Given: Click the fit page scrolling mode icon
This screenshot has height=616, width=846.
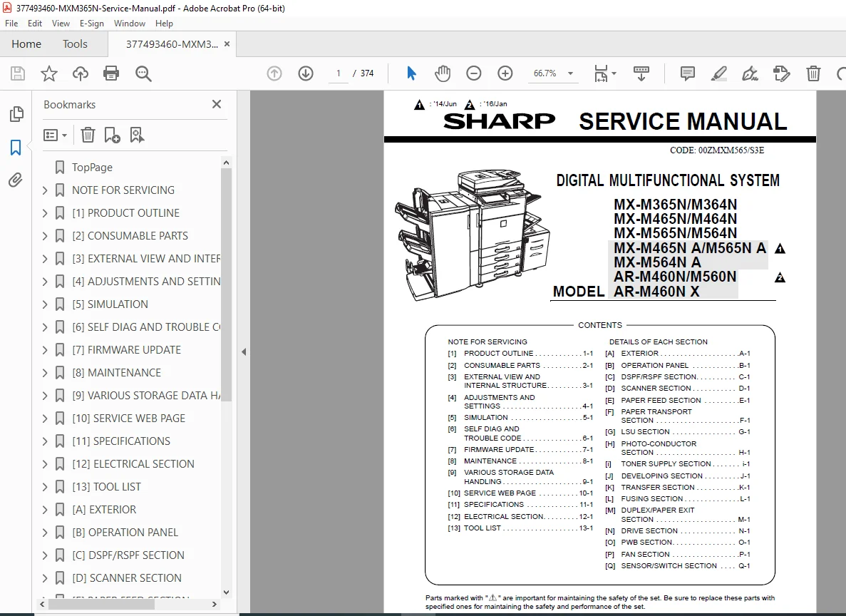Looking at the screenshot, I should pyautogui.click(x=601, y=73).
